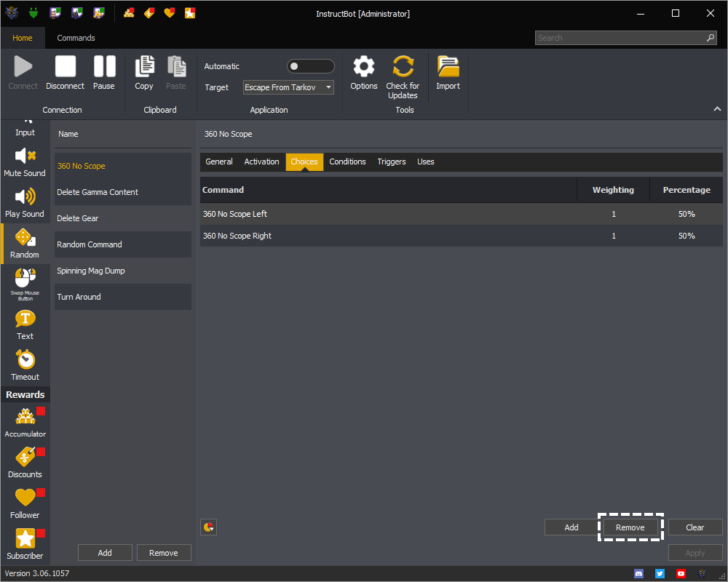Select the 360 No Scope Right row
Screen dimensions: 728x582
point(462,236)
